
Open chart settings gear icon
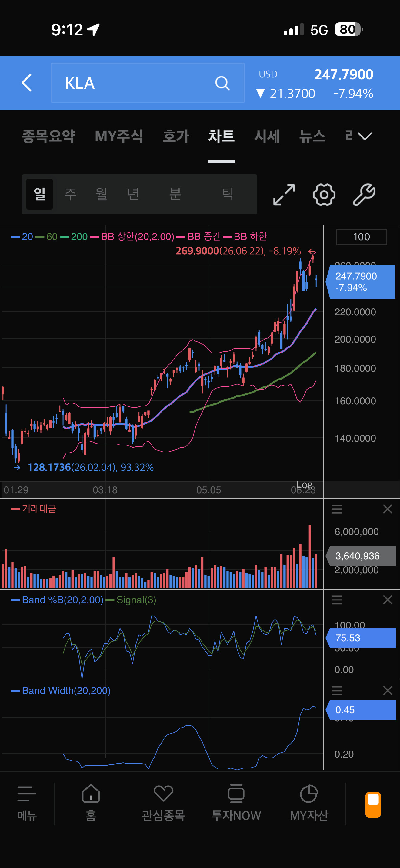point(324,194)
